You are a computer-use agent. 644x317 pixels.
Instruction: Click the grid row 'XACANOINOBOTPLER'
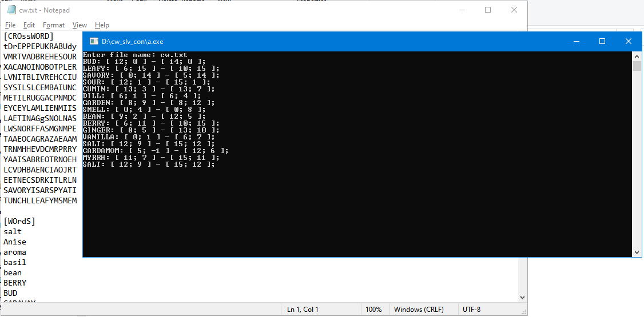coord(40,67)
